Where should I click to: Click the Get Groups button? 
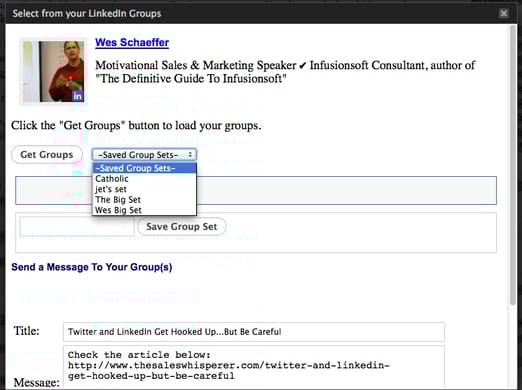47,155
